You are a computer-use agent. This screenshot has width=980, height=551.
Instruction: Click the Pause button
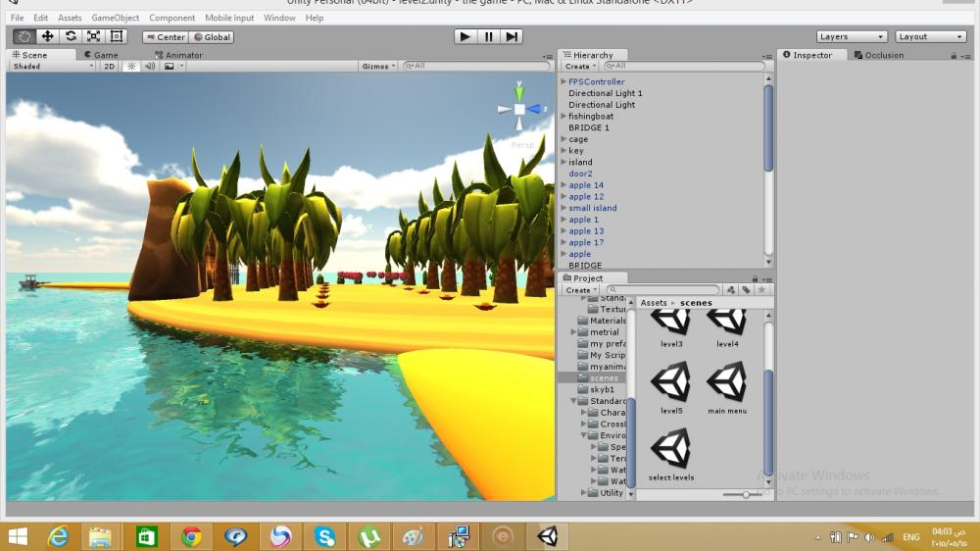point(489,37)
